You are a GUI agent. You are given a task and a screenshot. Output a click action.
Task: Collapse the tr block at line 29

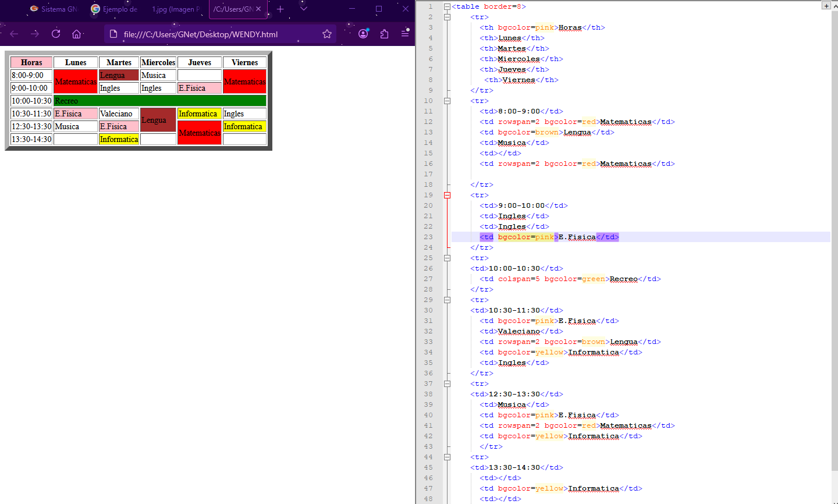[x=447, y=300]
